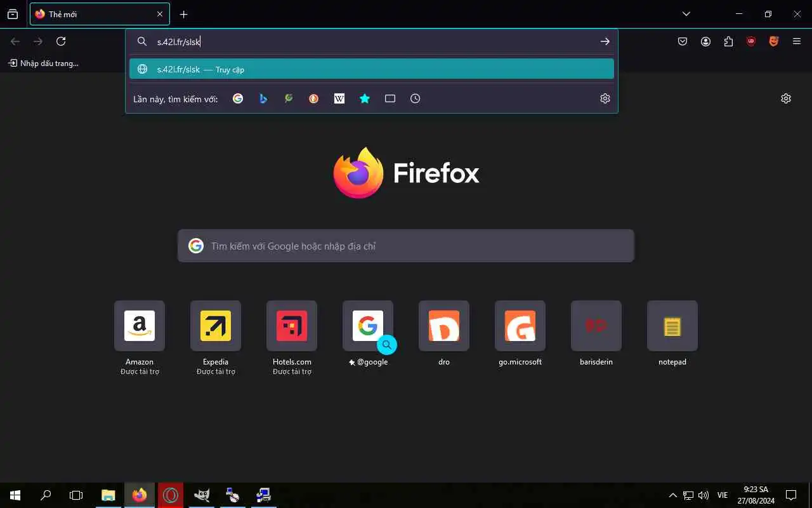Switch the VIE input language
Image resolution: width=812 pixels, height=508 pixels.
click(723, 495)
